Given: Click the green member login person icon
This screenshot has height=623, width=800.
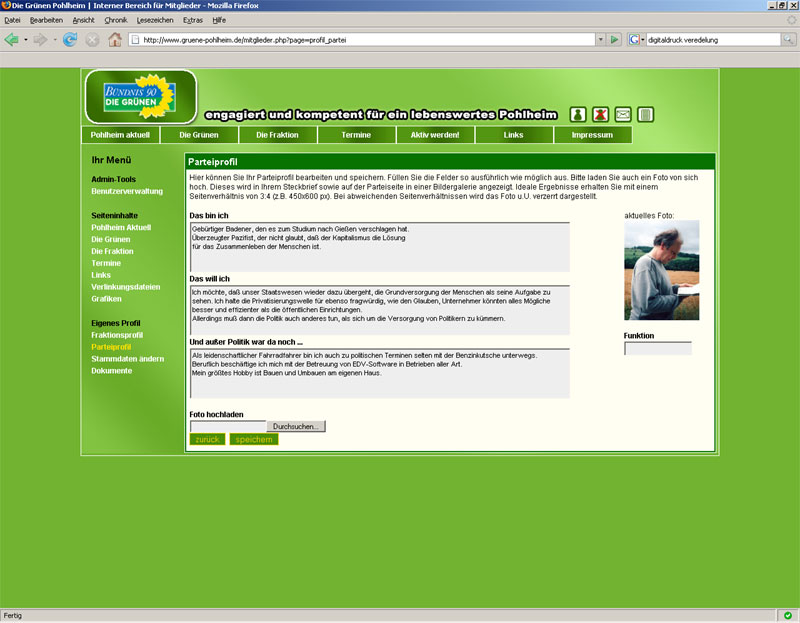Looking at the screenshot, I should (578, 114).
